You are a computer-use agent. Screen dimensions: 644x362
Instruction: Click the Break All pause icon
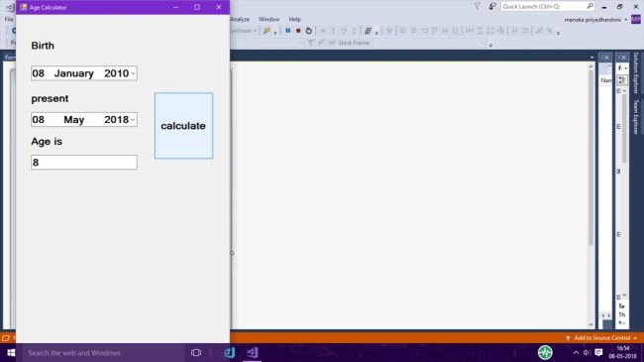[x=288, y=31]
